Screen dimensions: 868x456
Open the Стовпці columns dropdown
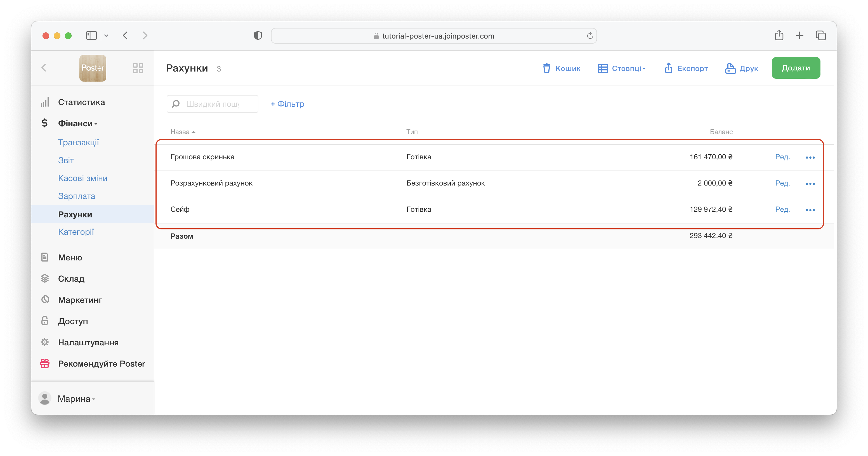coord(622,68)
